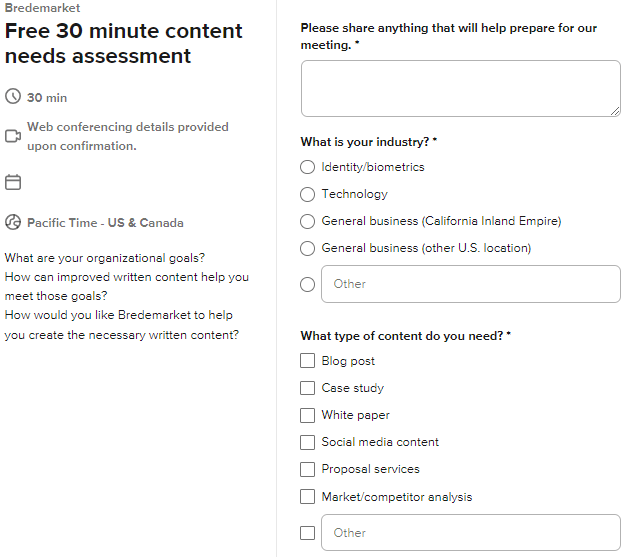Image resolution: width=629 pixels, height=557 pixels.
Task: Click the meeting preparation text area
Action: pyautogui.click(x=460, y=88)
